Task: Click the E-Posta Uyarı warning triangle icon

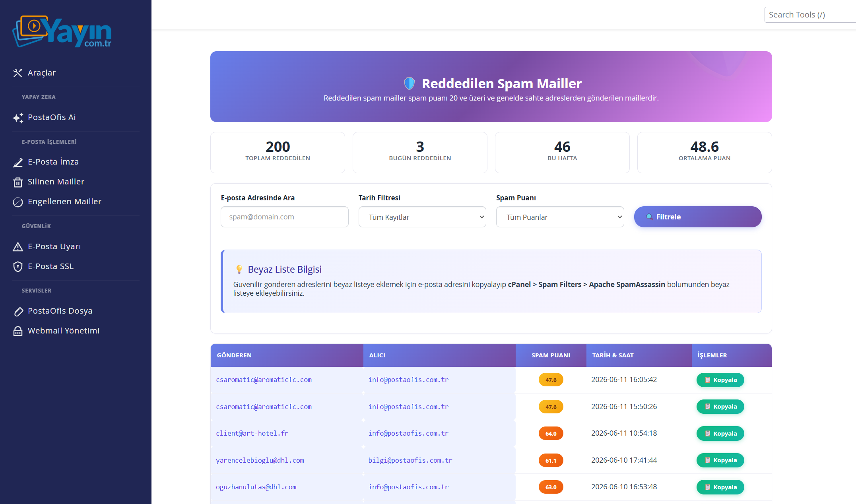Action: click(18, 247)
